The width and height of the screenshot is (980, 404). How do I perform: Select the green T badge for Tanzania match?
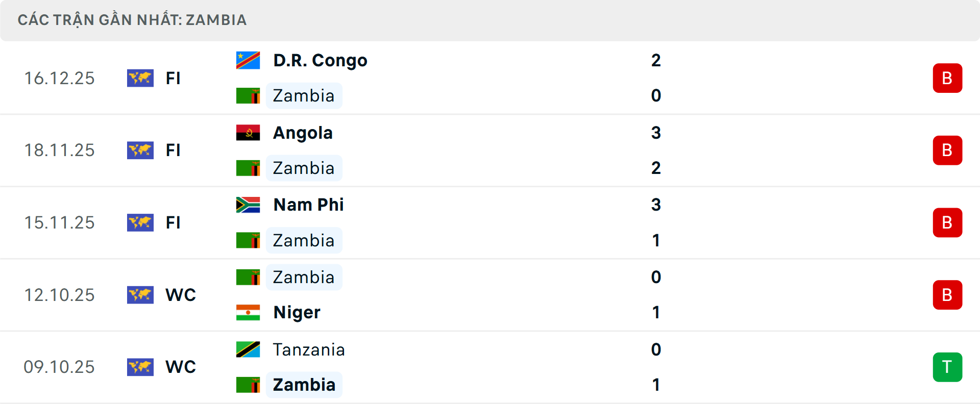(x=948, y=367)
